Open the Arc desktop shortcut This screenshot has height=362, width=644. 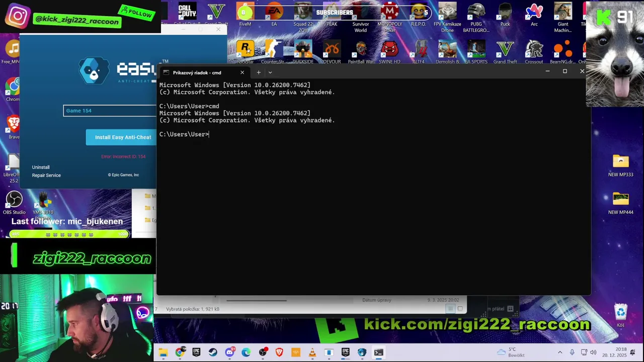[534, 15]
